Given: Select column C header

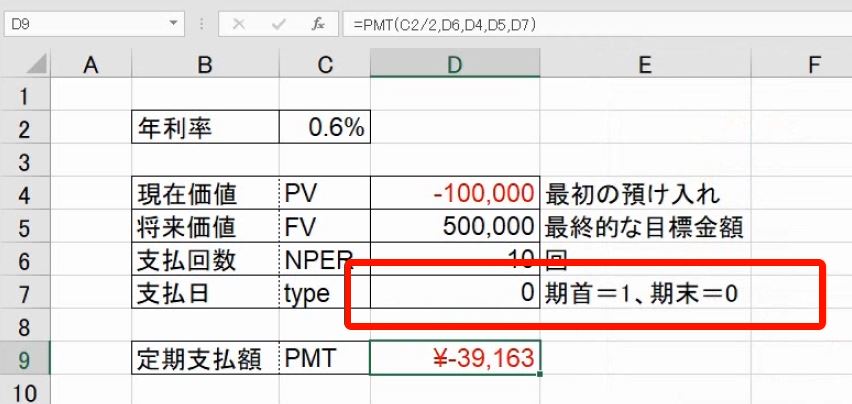Looking at the screenshot, I should (x=325, y=65).
